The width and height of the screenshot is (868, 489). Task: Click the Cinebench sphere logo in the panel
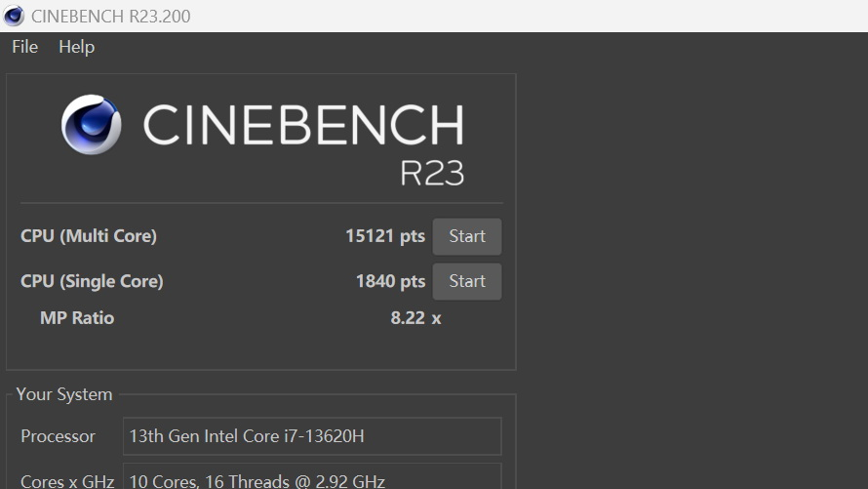pos(92,125)
